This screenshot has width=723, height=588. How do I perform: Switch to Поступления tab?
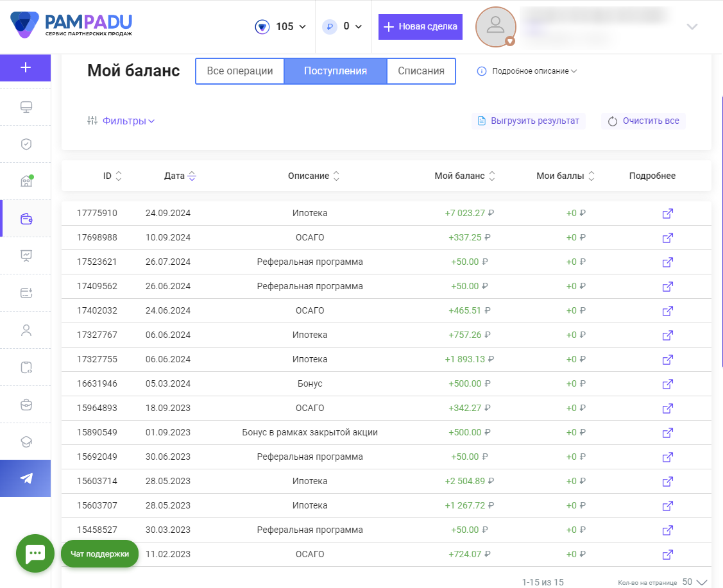click(x=336, y=71)
